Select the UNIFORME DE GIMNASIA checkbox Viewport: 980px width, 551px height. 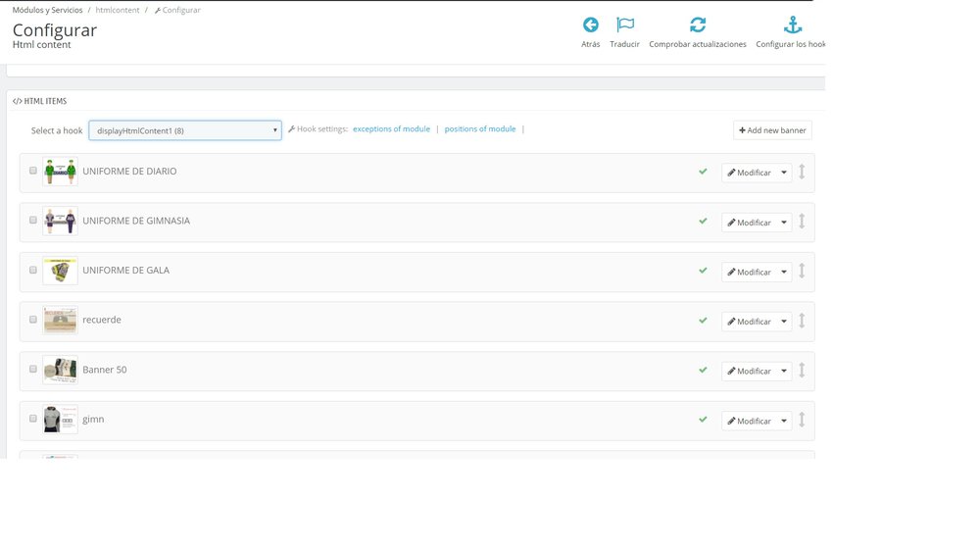[x=33, y=221]
